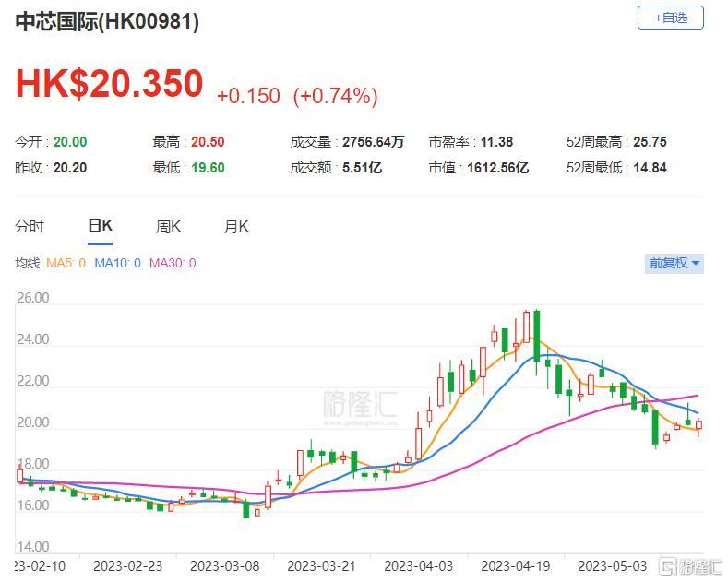Click the 成交额 value 5.51亿
The width and height of the screenshot is (728, 582).
coord(362,168)
